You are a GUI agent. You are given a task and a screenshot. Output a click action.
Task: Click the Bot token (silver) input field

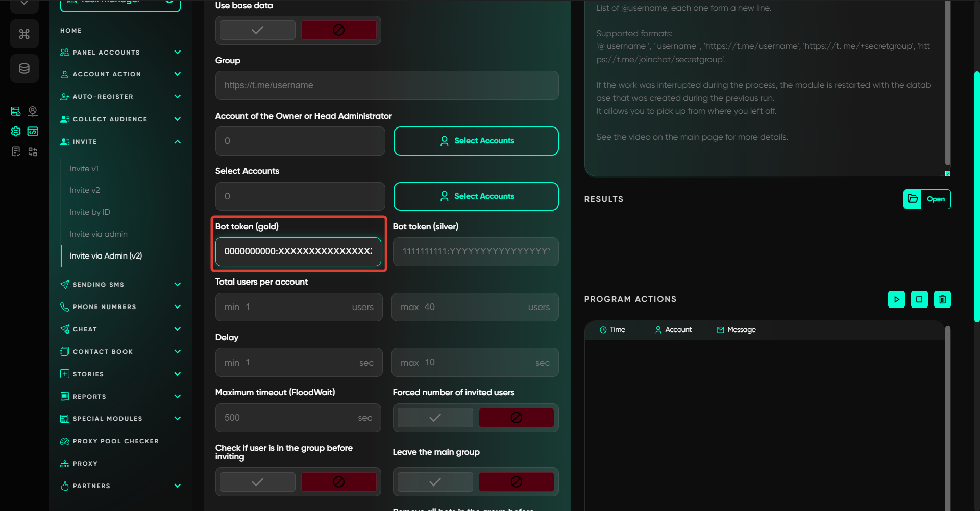475,251
